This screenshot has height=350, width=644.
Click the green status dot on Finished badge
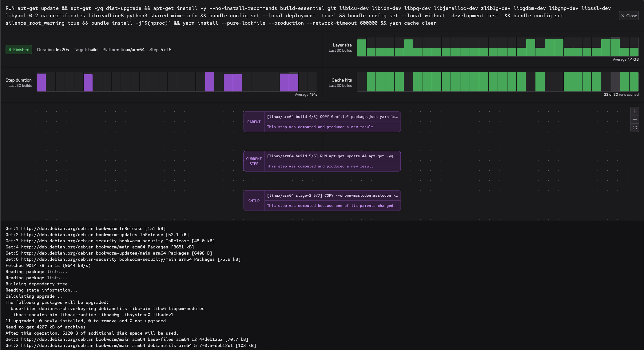(x=10, y=50)
